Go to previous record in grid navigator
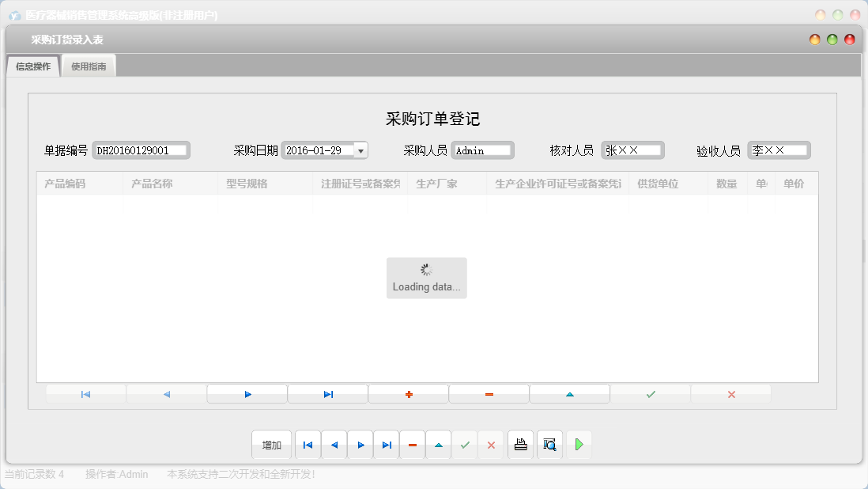 point(166,392)
